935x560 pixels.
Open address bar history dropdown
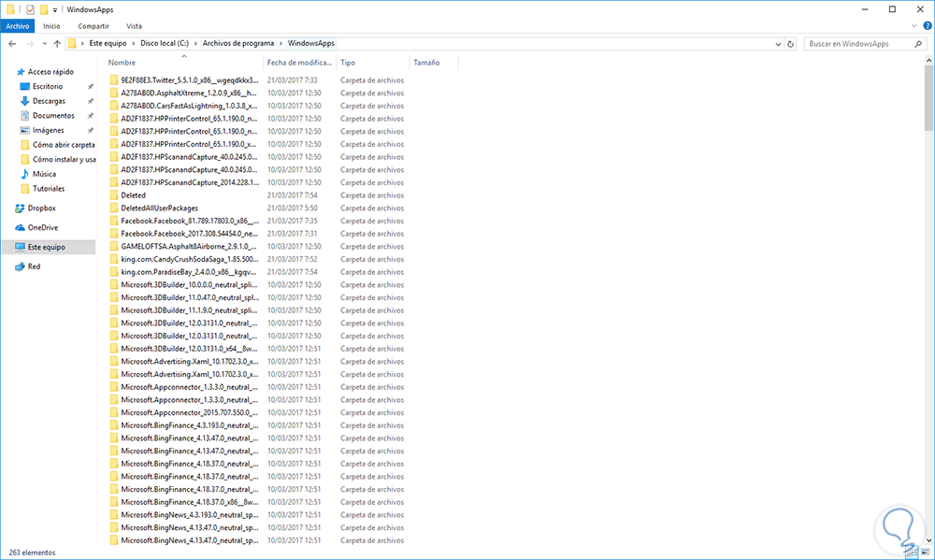tap(778, 44)
